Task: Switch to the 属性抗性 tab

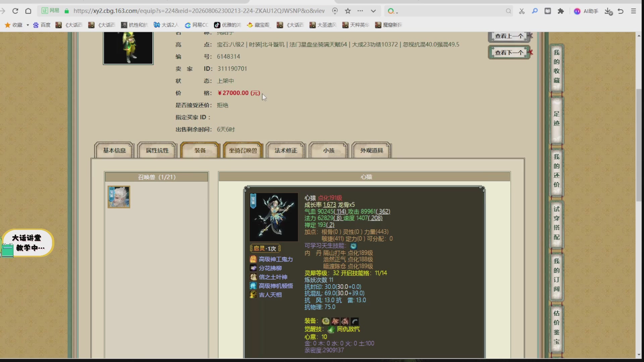Action: (157, 150)
